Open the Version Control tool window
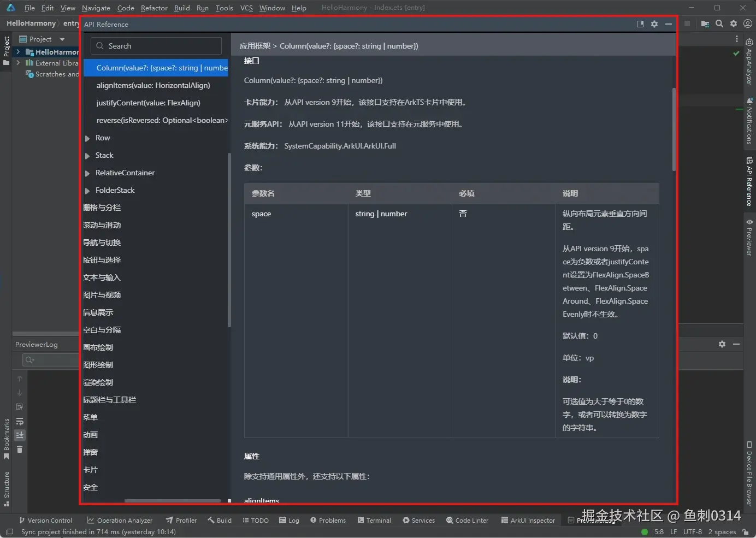The height and width of the screenshot is (538, 756). [x=45, y=521]
